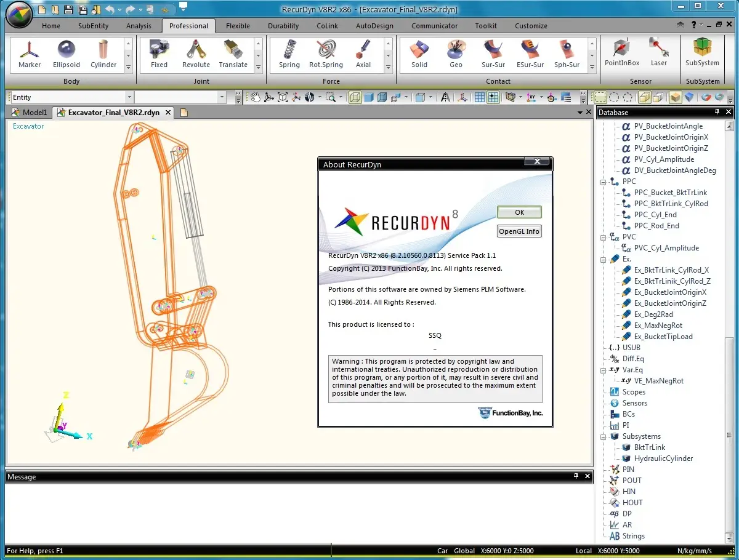Collapse the PVC tree node

pos(604,237)
